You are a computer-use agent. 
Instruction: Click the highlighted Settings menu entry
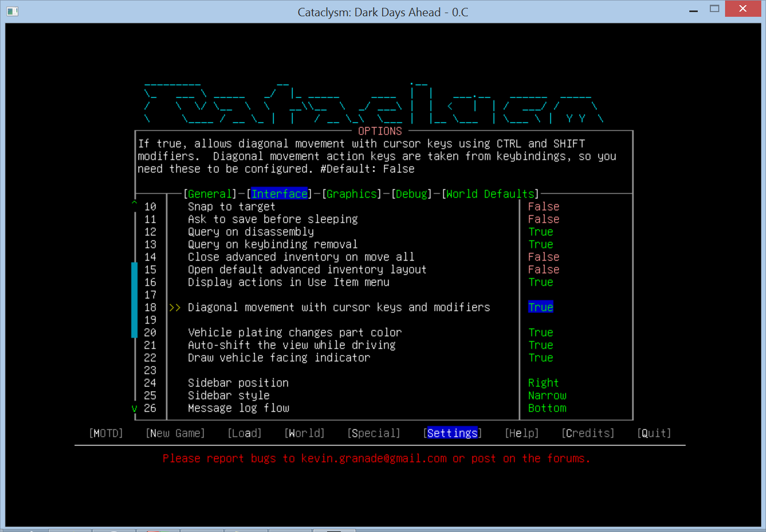pos(453,433)
